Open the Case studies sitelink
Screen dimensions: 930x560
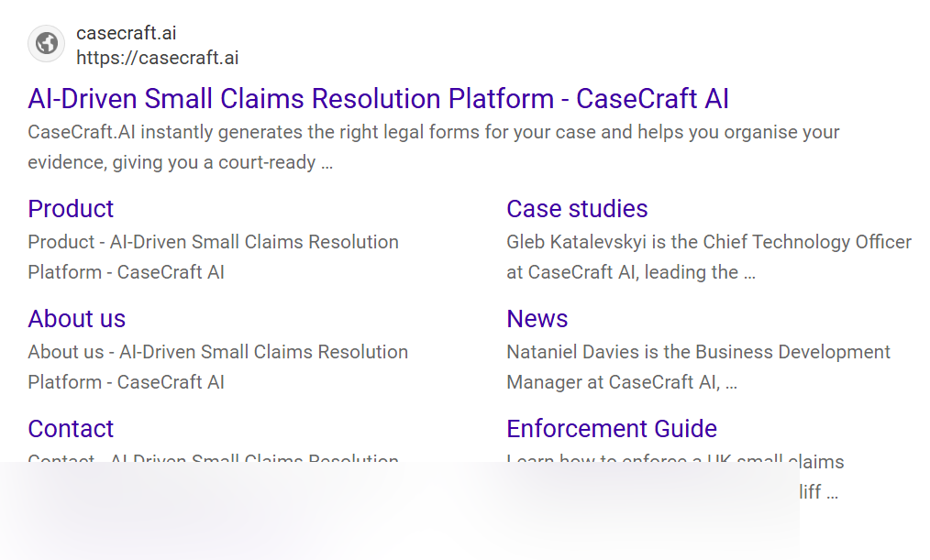(577, 209)
